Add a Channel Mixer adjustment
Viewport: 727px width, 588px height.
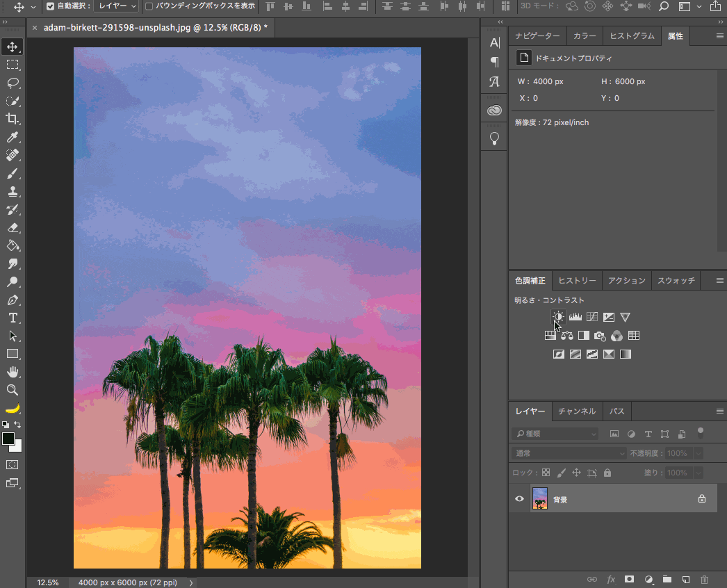click(616, 336)
